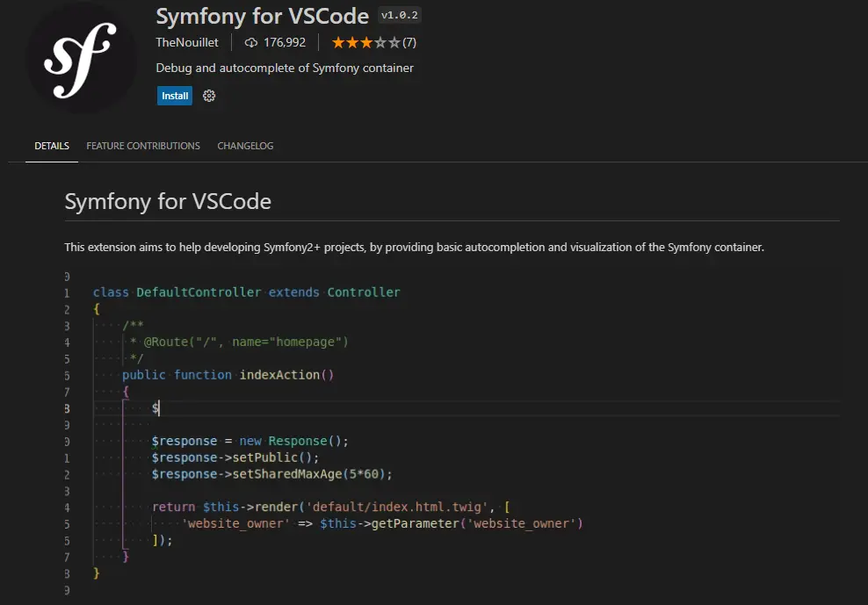Click the '$response = new Response();' line
Image resolution: width=868 pixels, height=605 pixels.
click(250, 441)
